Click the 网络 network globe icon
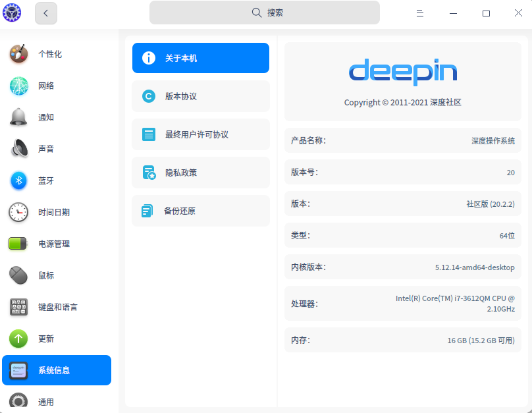 [x=18, y=86]
